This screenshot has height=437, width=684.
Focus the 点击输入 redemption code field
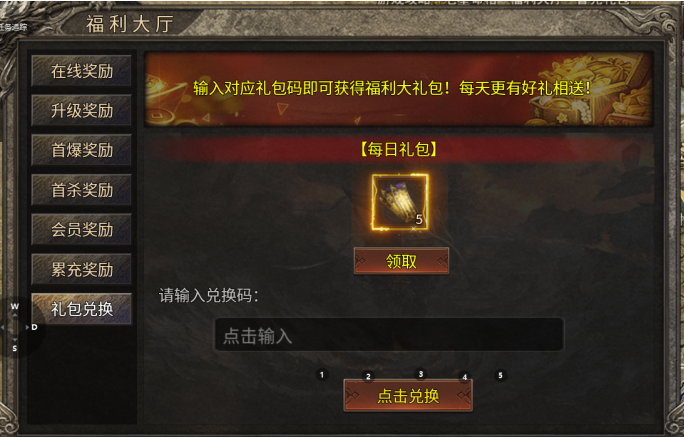pos(389,335)
